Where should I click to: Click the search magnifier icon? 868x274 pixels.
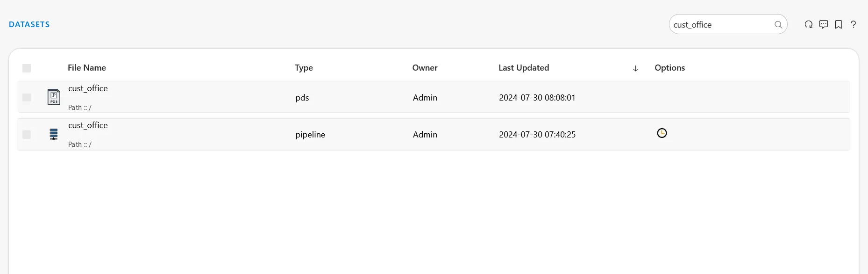(x=778, y=25)
